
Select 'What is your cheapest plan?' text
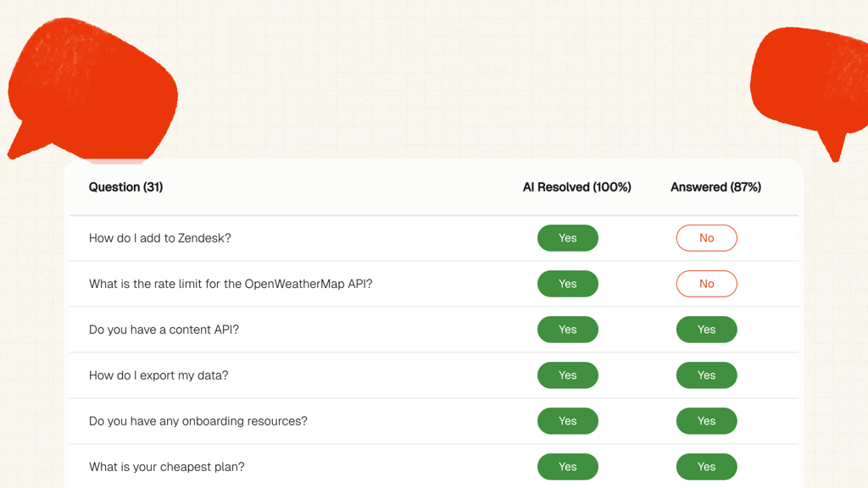(x=167, y=467)
